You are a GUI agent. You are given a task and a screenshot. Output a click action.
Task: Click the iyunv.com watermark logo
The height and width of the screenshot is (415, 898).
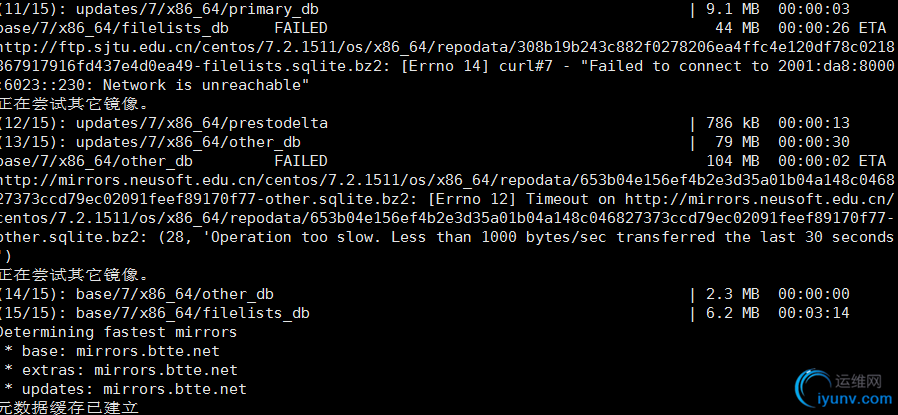842,389
